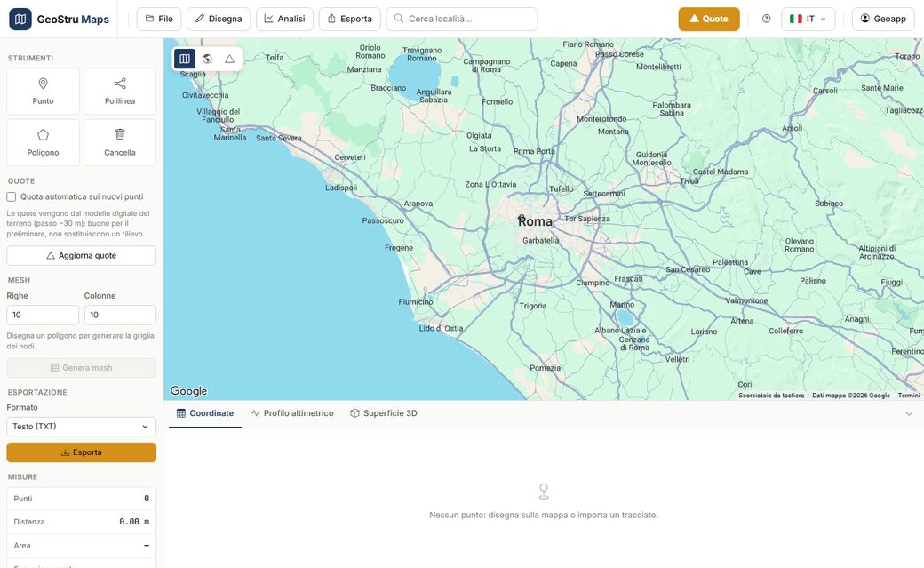Click the Civitavecchia label on map

pos(205,95)
